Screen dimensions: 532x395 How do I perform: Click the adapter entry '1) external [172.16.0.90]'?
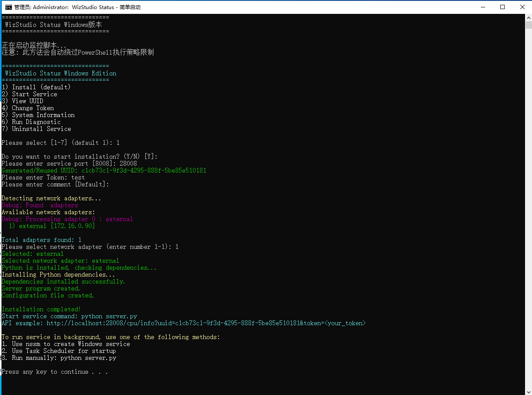52,226
